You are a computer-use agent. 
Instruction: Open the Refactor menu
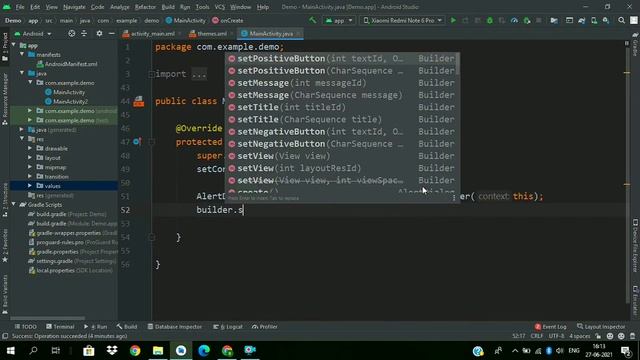145,7
